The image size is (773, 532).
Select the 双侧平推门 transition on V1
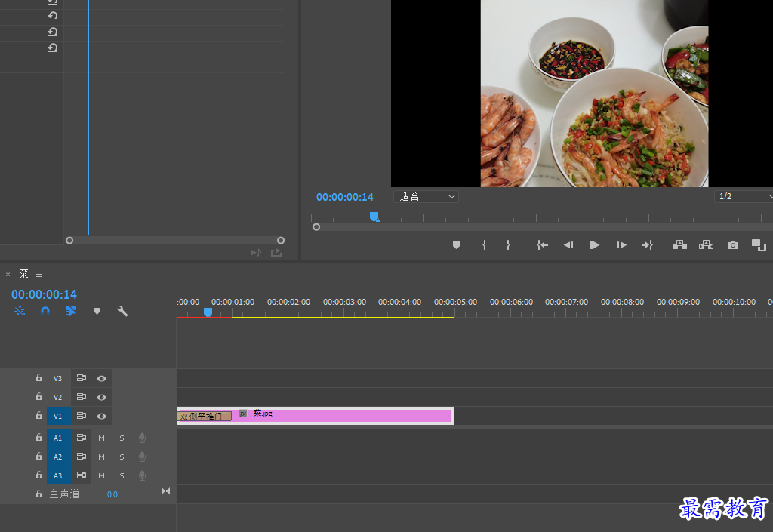coord(204,417)
